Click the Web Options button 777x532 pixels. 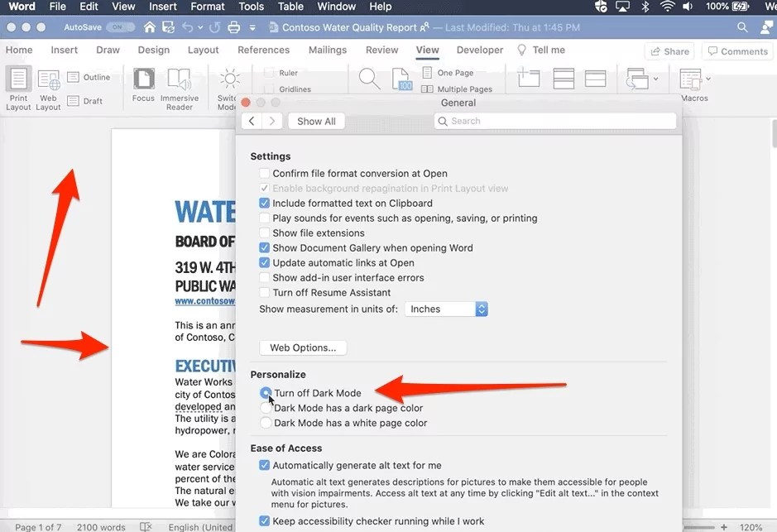(303, 347)
